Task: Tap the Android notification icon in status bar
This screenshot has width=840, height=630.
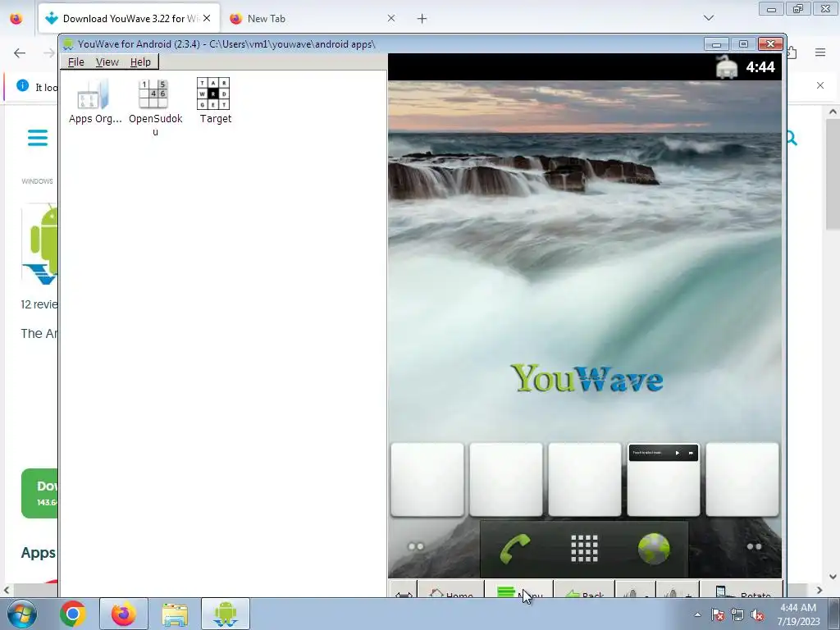Action: tap(727, 67)
